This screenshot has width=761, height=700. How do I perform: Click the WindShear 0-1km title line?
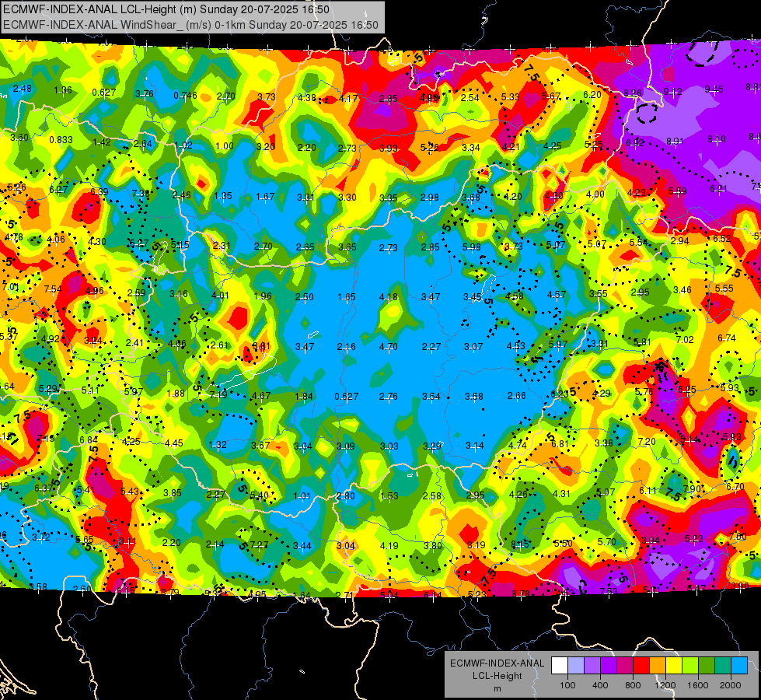click(x=190, y=25)
